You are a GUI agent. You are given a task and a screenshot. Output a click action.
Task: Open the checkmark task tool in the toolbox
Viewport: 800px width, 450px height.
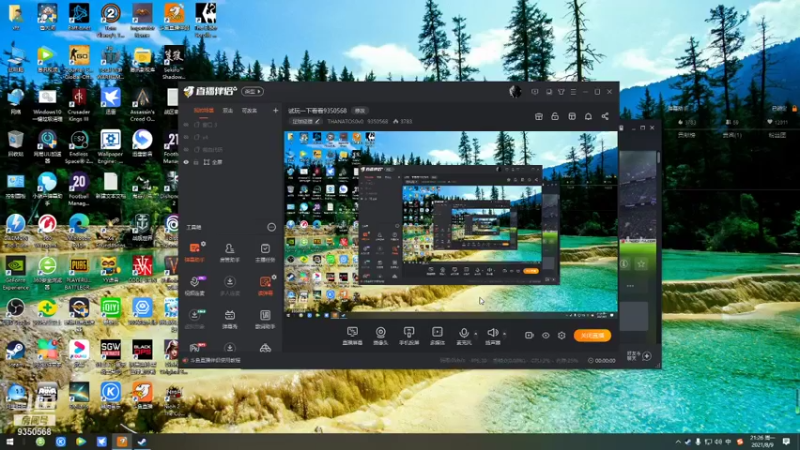click(265, 252)
